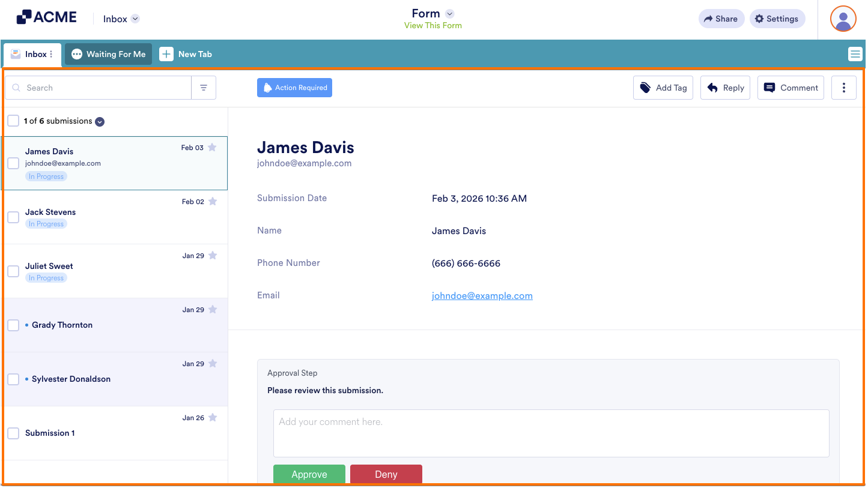Click the Reply arrow icon
Viewport: 868px width, 488px height.
[713, 87]
